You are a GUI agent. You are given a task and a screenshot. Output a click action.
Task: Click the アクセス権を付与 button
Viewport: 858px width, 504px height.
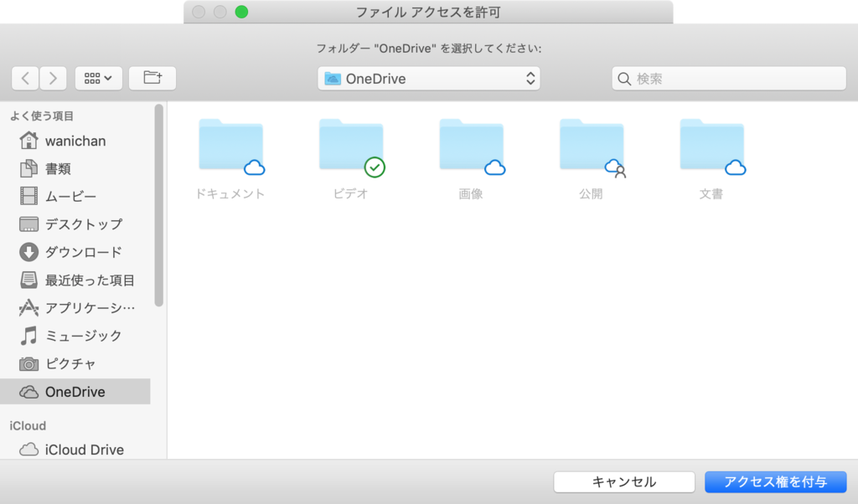(x=775, y=481)
